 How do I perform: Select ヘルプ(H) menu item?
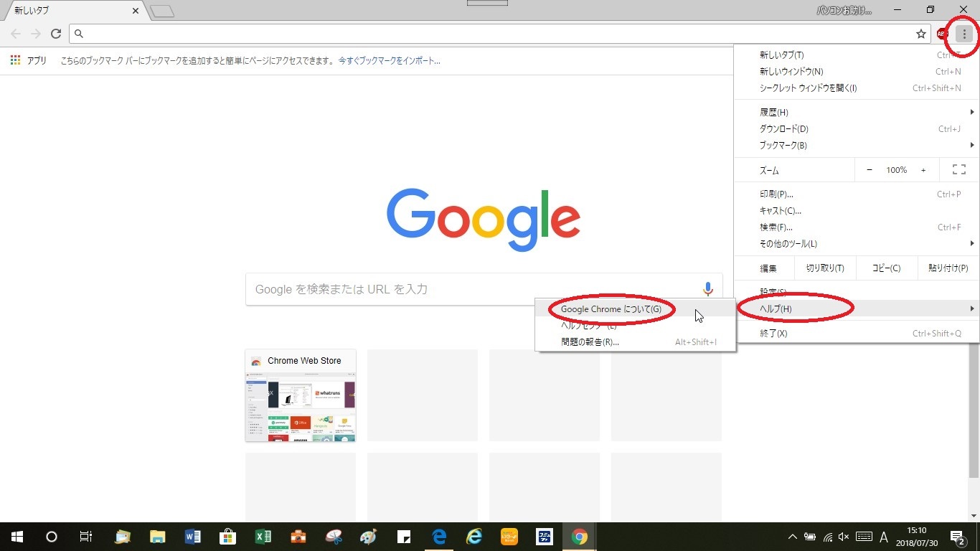click(x=857, y=309)
